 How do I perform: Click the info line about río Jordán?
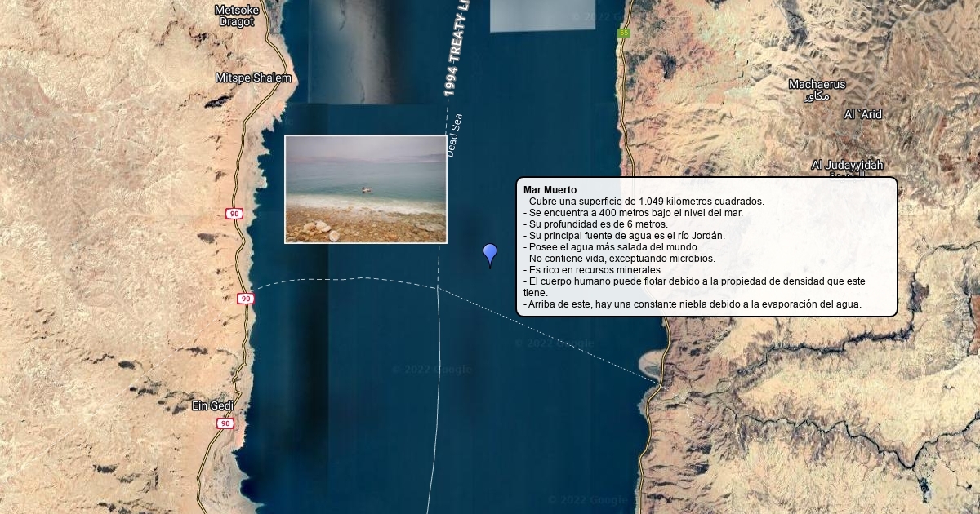click(x=624, y=236)
